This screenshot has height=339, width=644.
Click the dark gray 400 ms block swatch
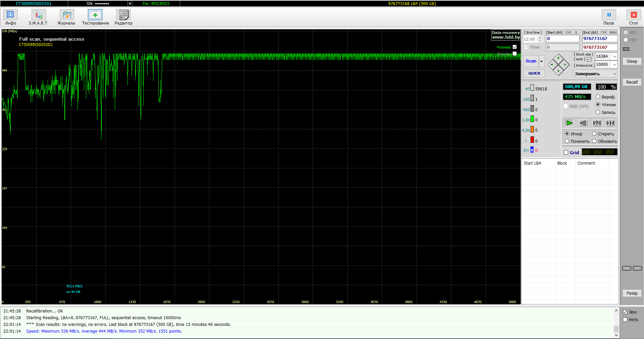532,109
